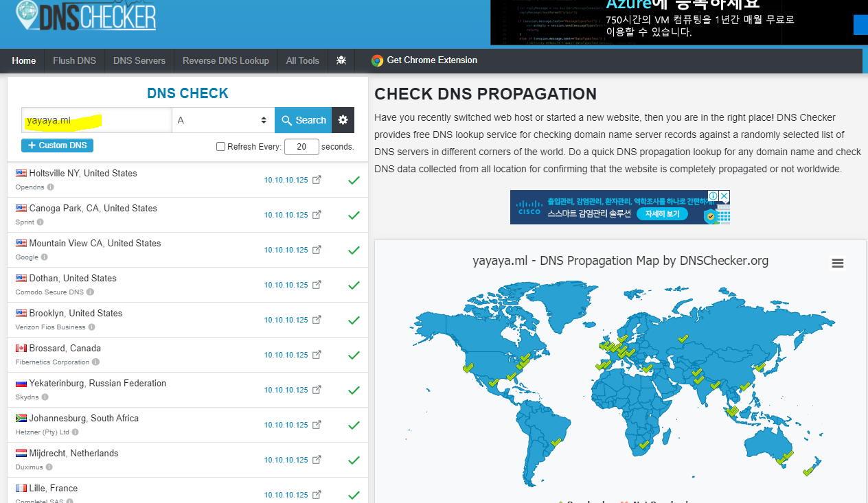Close the Cisco banner advertisement
The image size is (868, 503).
(724, 196)
